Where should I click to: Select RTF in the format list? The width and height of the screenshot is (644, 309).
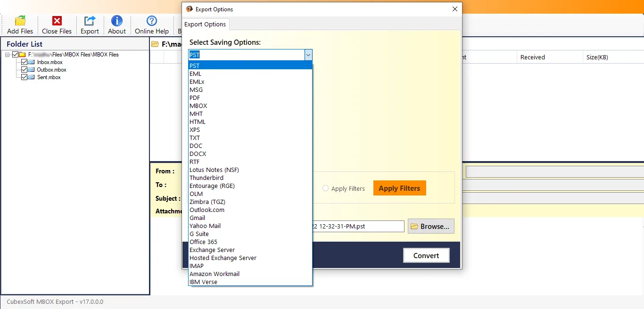click(250, 162)
